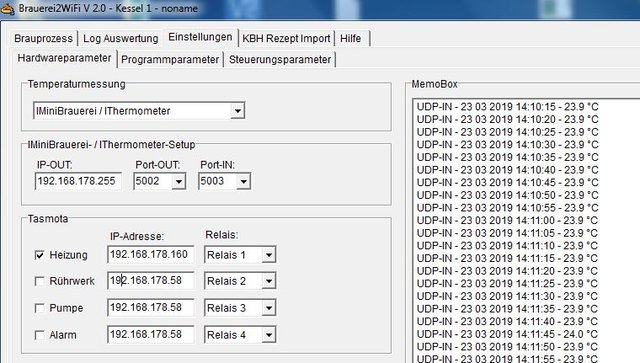Screen dimensions: 640x363
Task: Open the Port-OUT 5002 dropdown
Action: click(178, 182)
